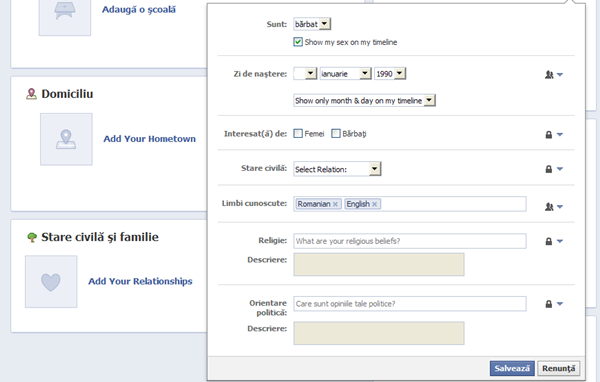Open the bărbat gender dropdown
The height and width of the screenshot is (382, 600).
tap(312, 24)
